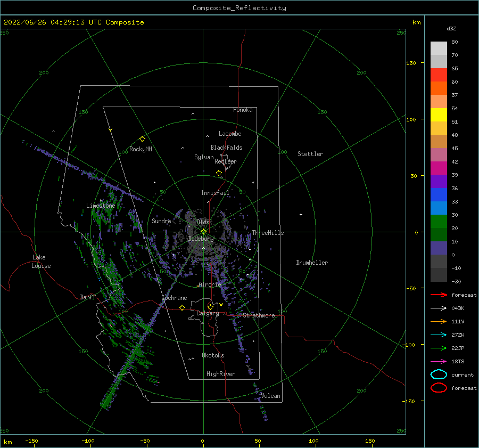Click the Banff label
The image size is (479, 448).
[x=88, y=297]
